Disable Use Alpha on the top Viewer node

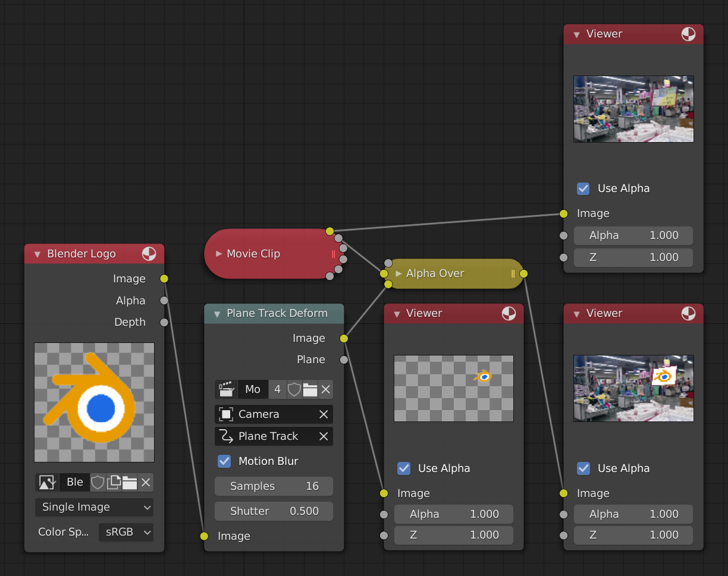[583, 188]
